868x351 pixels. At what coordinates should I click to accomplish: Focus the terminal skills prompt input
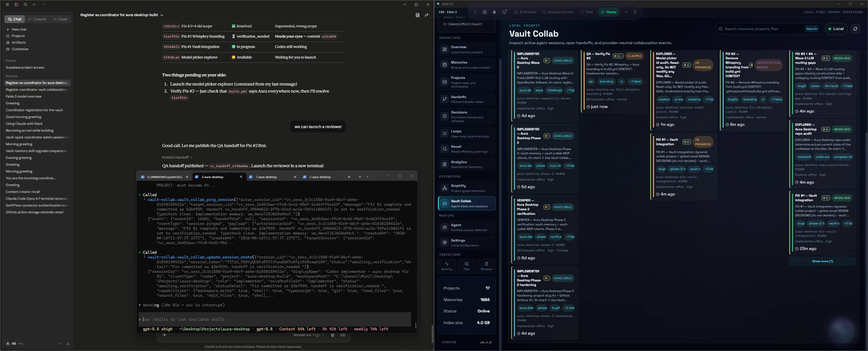(275, 319)
